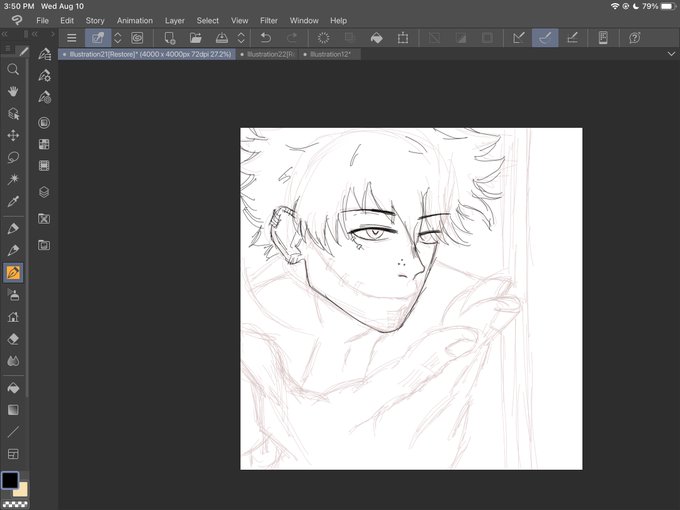Expand arrows next to the edit mode icon
Image resolution: width=680 pixels, height=510 pixels.
click(x=118, y=38)
